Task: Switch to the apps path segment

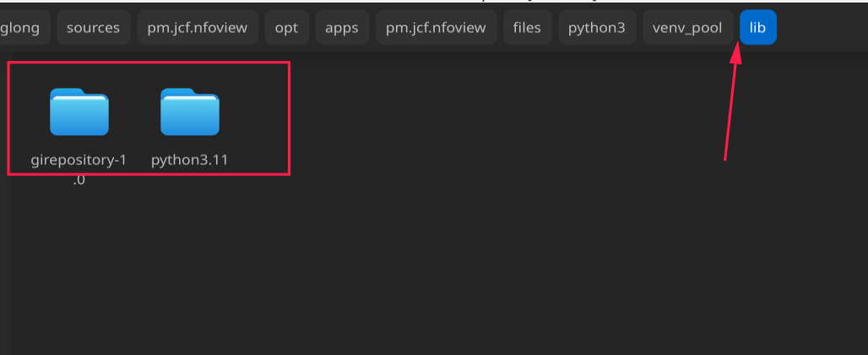Action: click(342, 27)
